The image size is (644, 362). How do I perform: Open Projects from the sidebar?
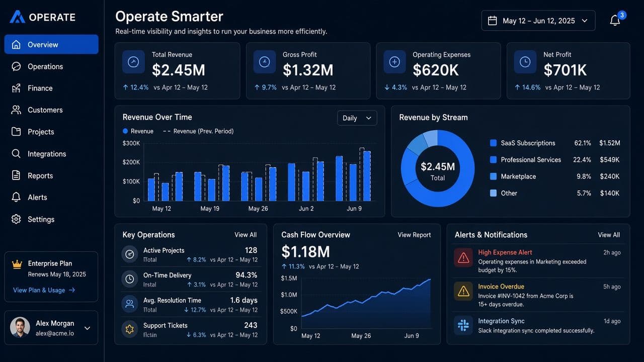[x=51, y=132]
